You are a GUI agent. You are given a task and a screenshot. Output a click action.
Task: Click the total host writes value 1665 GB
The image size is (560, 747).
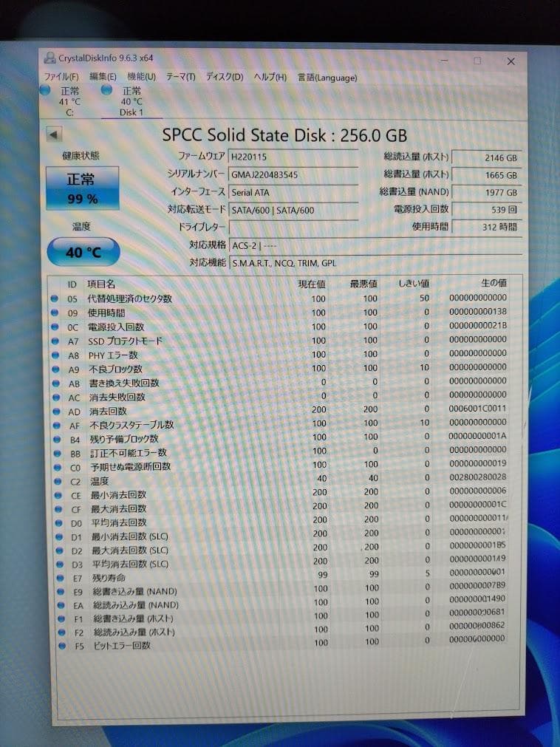(x=487, y=175)
